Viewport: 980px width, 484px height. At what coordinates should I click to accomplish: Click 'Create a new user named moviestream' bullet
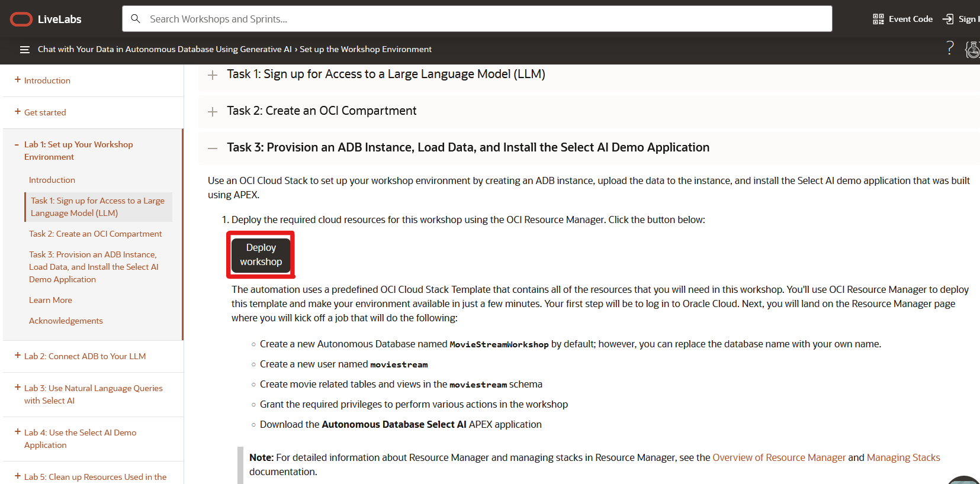coord(343,364)
